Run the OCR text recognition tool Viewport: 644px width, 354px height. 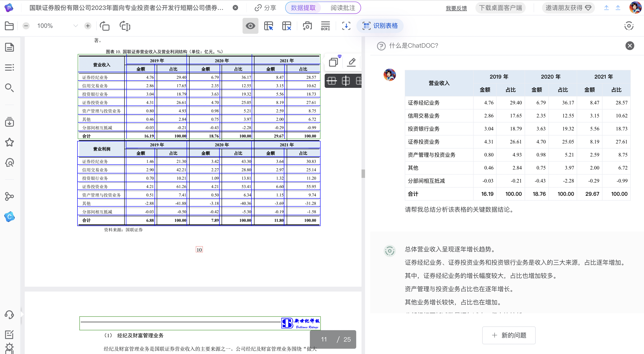[326, 26]
